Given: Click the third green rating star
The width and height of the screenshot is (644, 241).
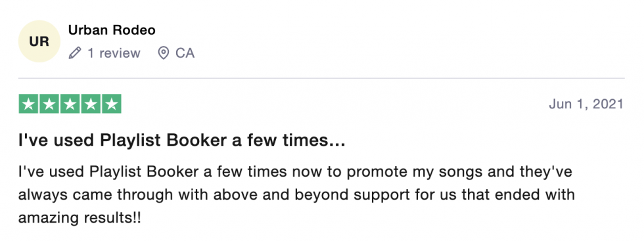Looking at the screenshot, I should pos(70,104).
